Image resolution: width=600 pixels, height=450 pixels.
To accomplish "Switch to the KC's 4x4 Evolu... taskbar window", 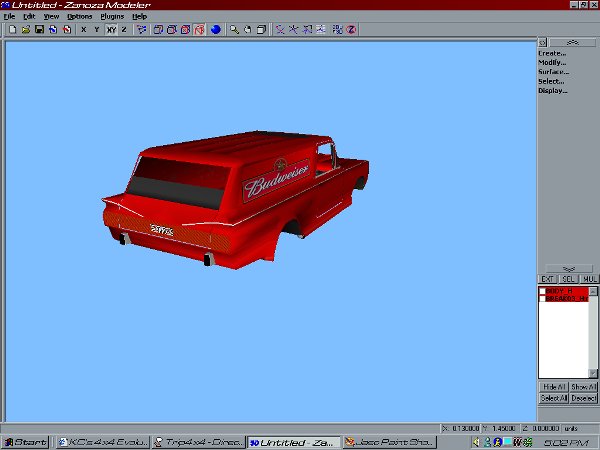I will point(103,442).
